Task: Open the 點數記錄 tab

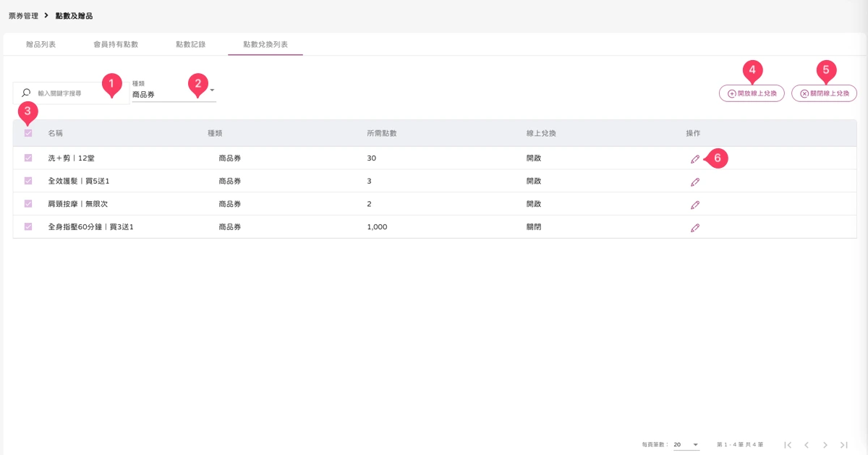Action: (191, 44)
